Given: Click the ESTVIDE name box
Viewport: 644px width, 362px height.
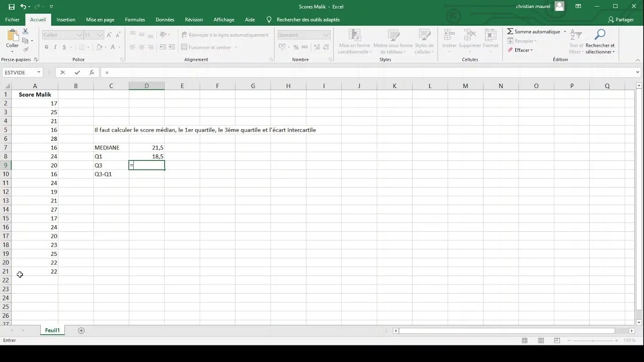Looking at the screenshot, I should coord(19,72).
